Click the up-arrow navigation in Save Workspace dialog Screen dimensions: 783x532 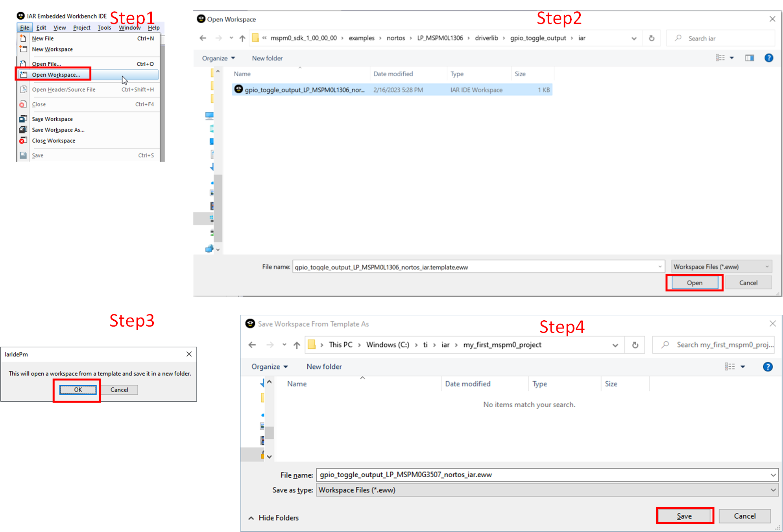pyautogui.click(x=297, y=345)
